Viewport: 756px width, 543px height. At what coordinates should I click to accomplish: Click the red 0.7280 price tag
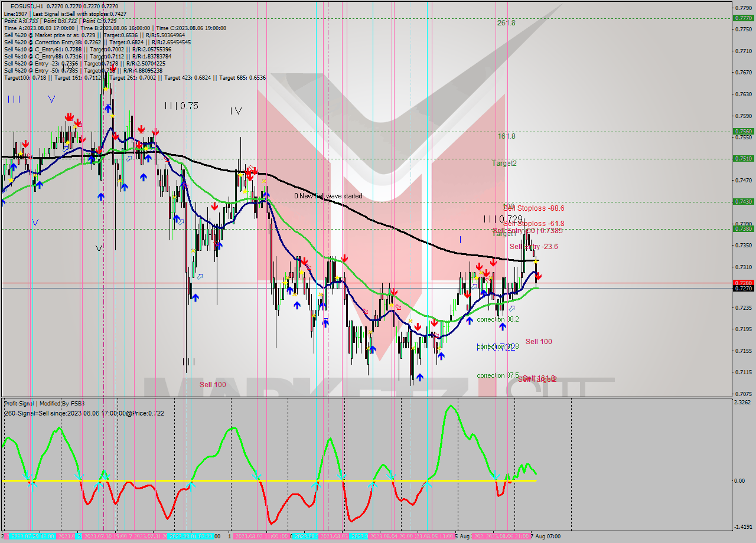point(743,283)
